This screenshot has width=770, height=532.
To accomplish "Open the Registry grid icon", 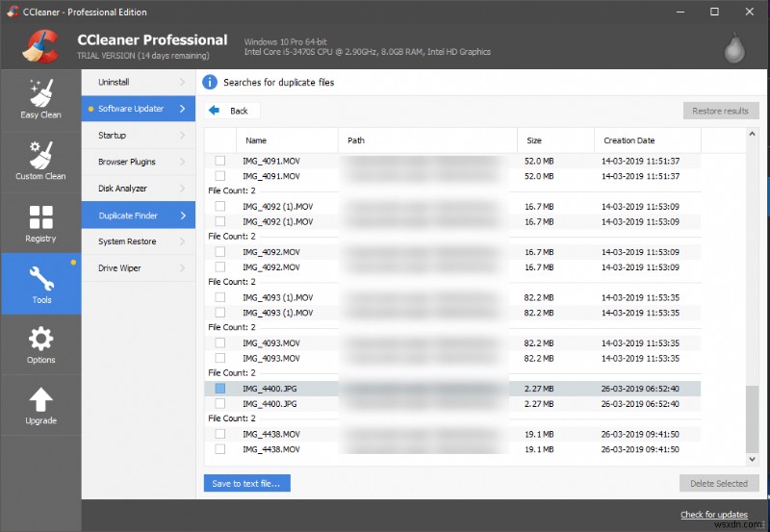I will [40, 217].
